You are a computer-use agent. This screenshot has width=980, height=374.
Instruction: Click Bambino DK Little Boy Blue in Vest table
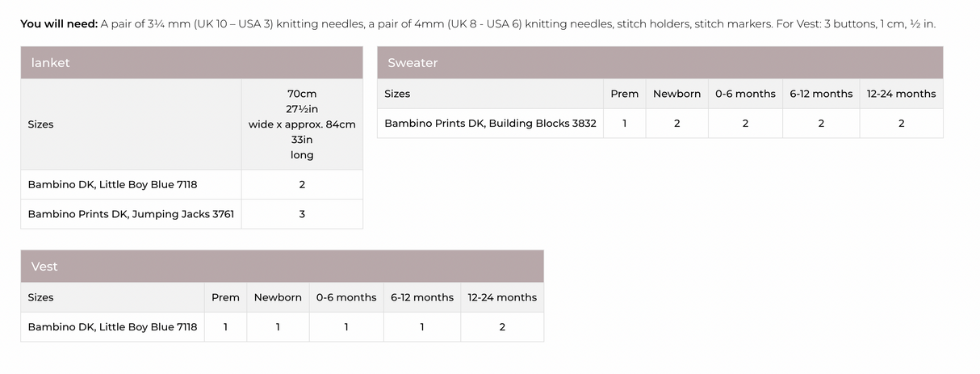(112, 327)
